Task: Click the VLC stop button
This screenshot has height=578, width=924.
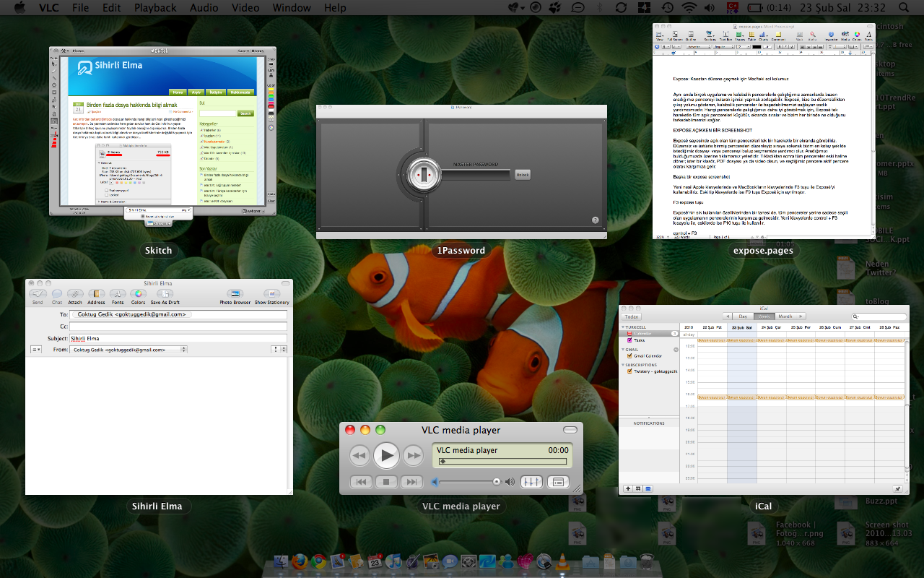Action: click(386, 482)
